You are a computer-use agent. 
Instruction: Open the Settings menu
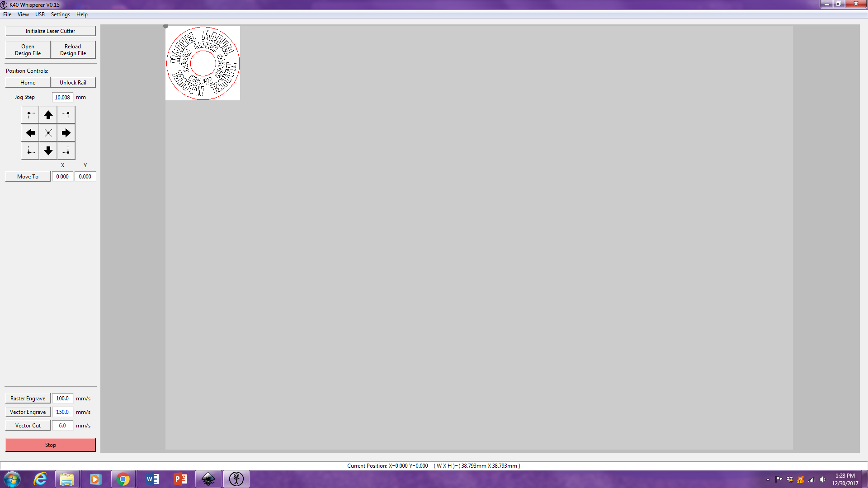tap(60, 14)
